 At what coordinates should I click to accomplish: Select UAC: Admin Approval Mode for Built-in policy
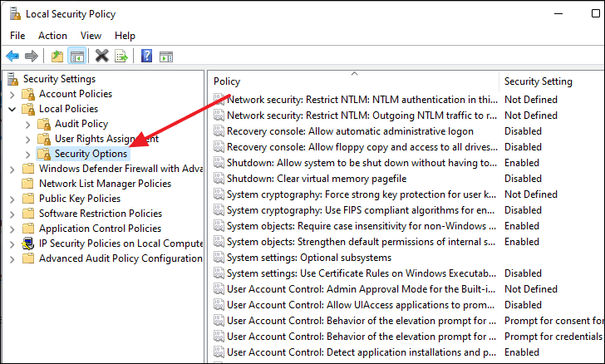(361, 289)
